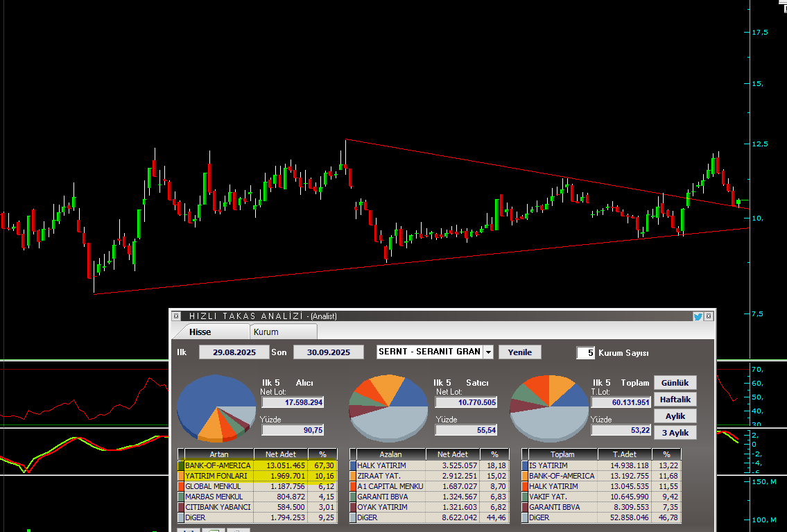
Task: Click the Günlük period button
Action: pos(674,382)
